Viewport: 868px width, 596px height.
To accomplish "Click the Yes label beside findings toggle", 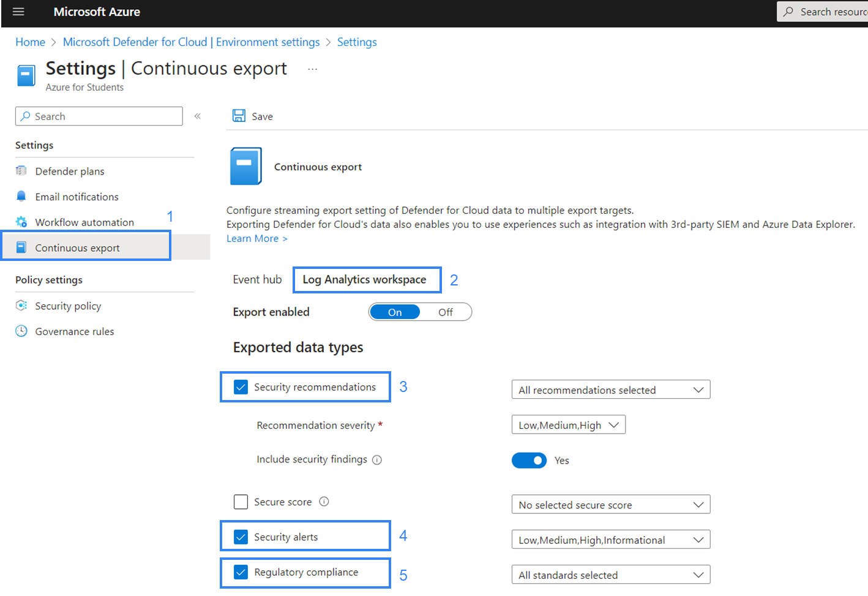I will click(x=562, y=461).
